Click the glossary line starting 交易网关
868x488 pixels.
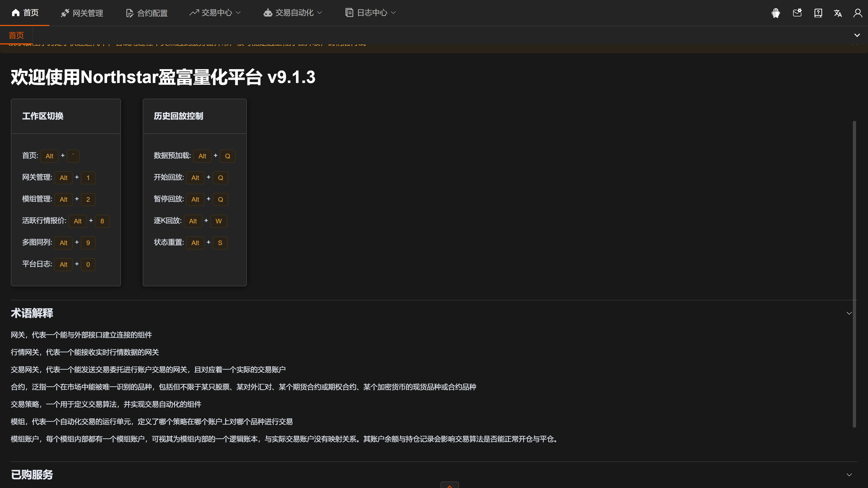point(148,370)
